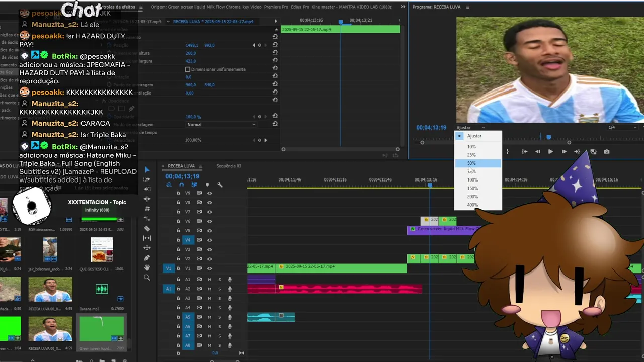This screenshot has height=362, width=644.
Task: Solo audio track A2
Action: pos(219,289)
